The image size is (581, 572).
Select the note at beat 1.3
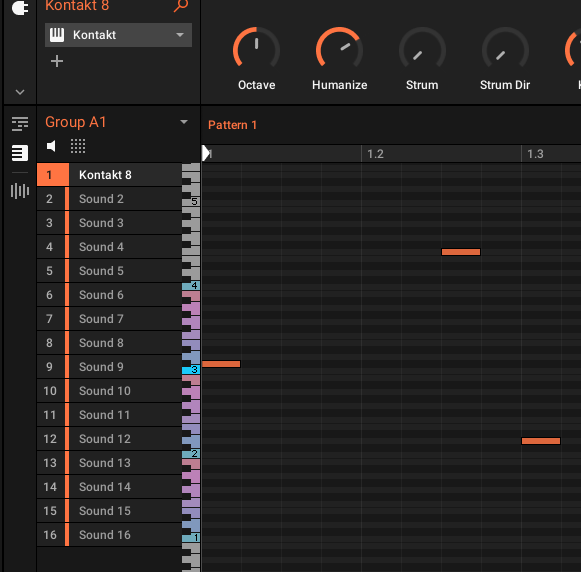click(541, 441)
